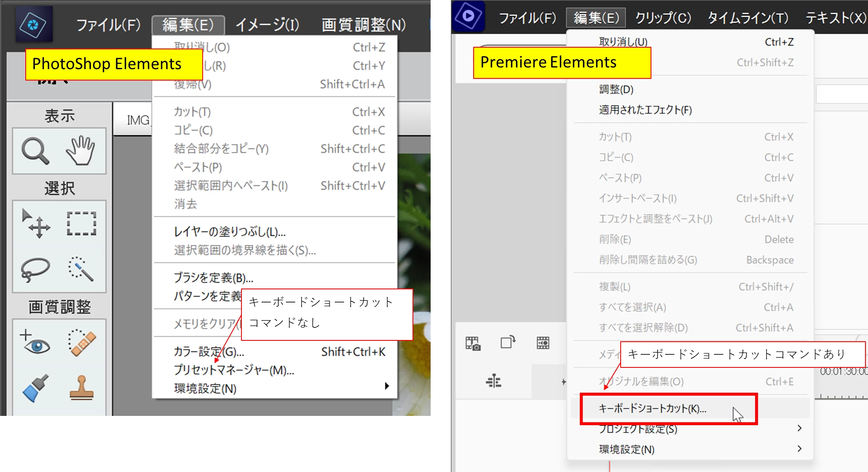
Task: Open the タイムライン(T) menu
Action: pos(748,18)
